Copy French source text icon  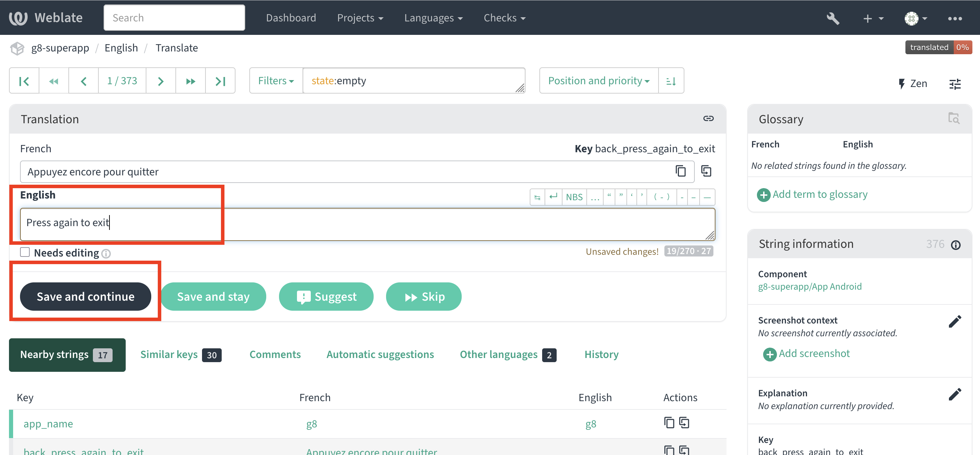coord(680,171)
